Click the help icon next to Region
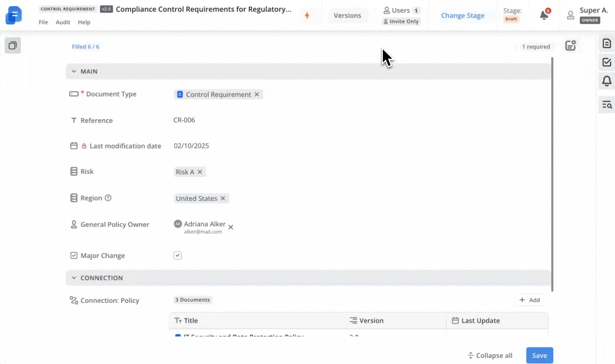The height and width of the screenshot is (364, 615). tap(108, 198)
